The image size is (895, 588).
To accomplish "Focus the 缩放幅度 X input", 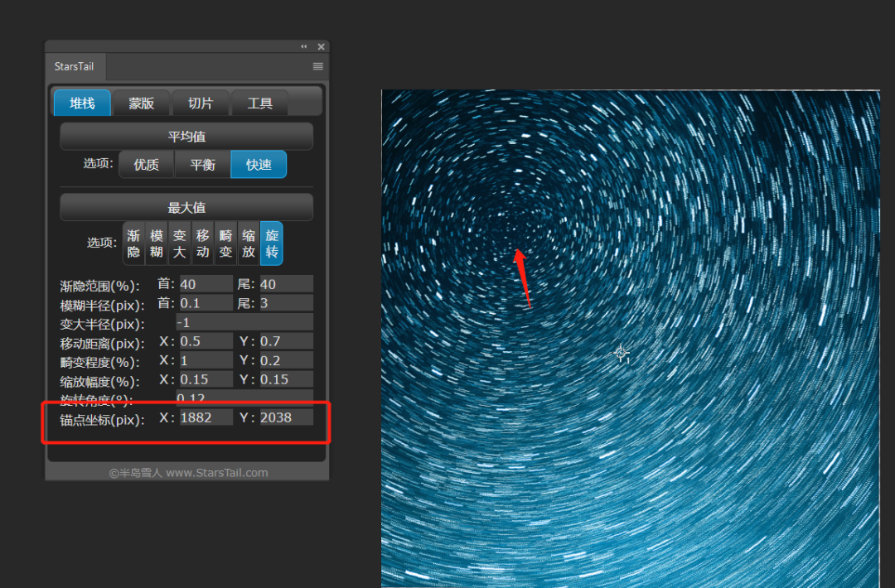I will tap(206, 379).
